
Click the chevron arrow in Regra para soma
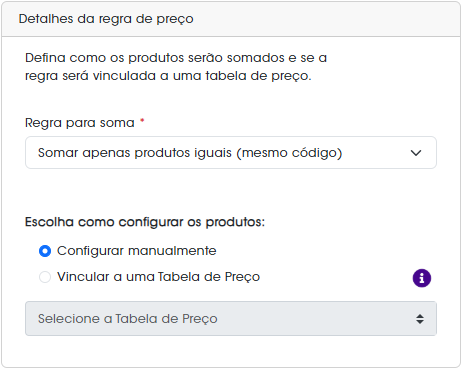point(416,153)
